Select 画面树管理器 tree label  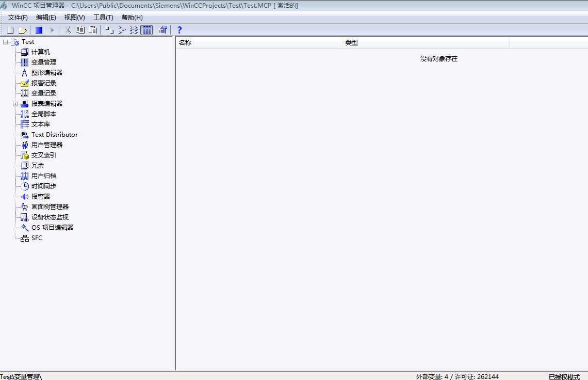(50, 207)
